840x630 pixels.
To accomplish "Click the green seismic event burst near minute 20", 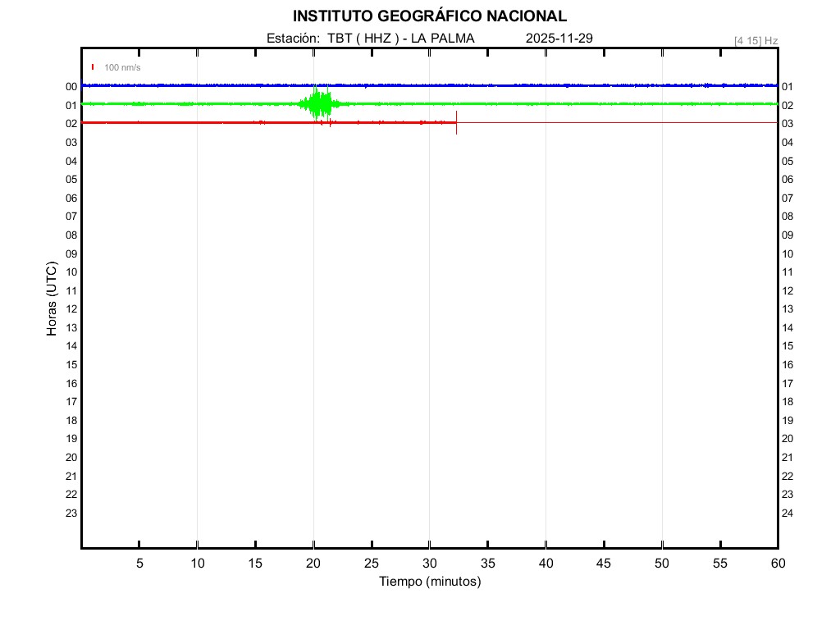I will pyautogui.click(x=317, y=104).
